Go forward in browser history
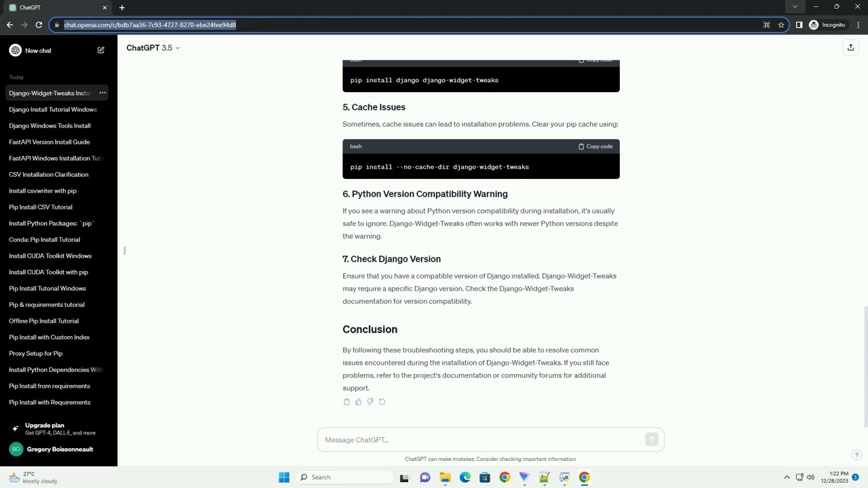 24,25
